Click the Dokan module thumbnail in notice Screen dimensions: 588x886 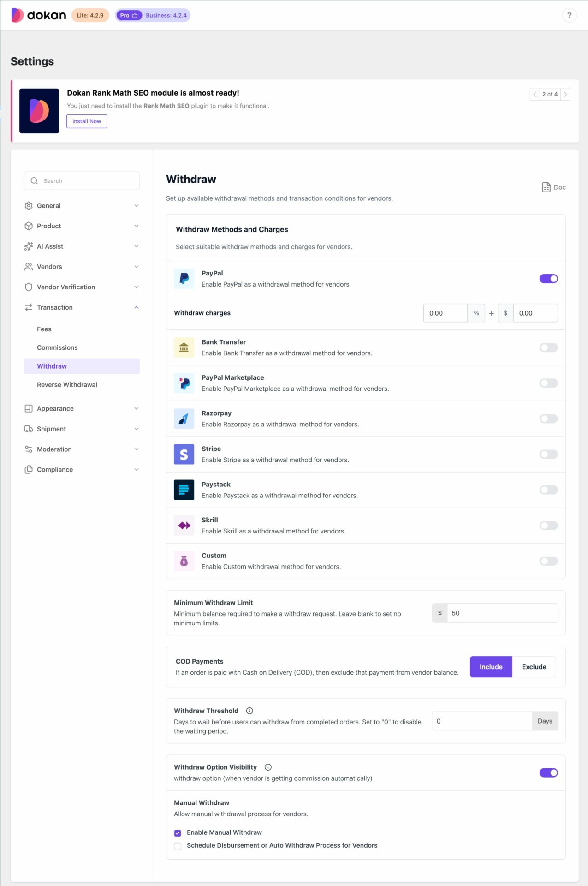pos(39,111)
